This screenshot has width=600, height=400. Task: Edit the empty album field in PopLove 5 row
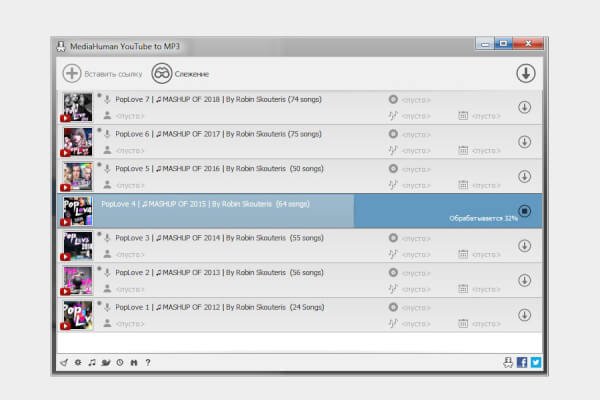click(x=416, y=169)
